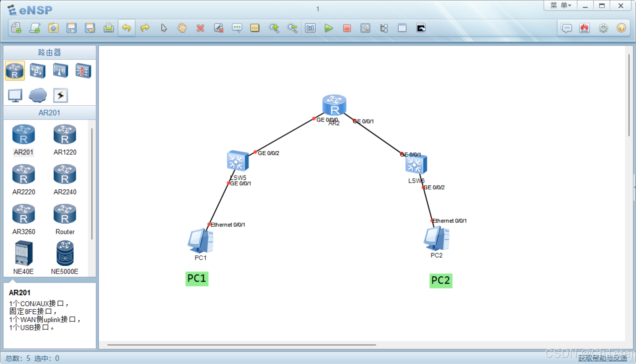Open the settings gear icon
The image size is (636, 364).
tap(603, 28)
